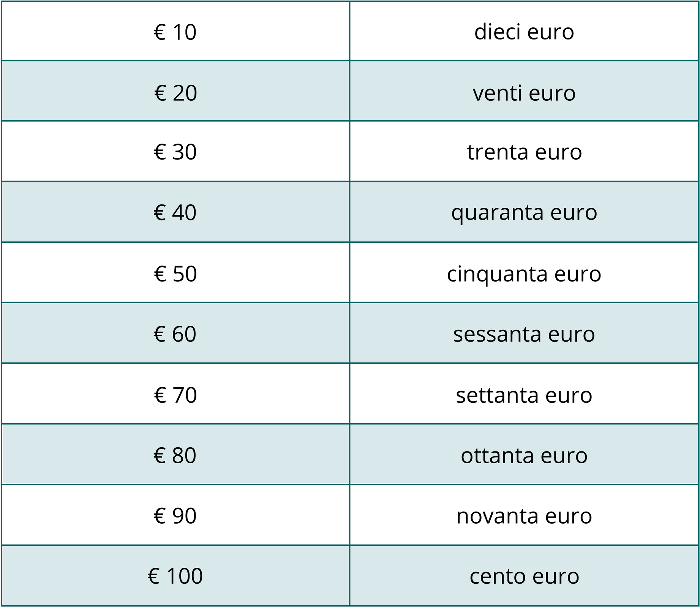The height and width of the screenshot is (608, 700).
Task: Click the € 40 amount
Action: [175, 212]
